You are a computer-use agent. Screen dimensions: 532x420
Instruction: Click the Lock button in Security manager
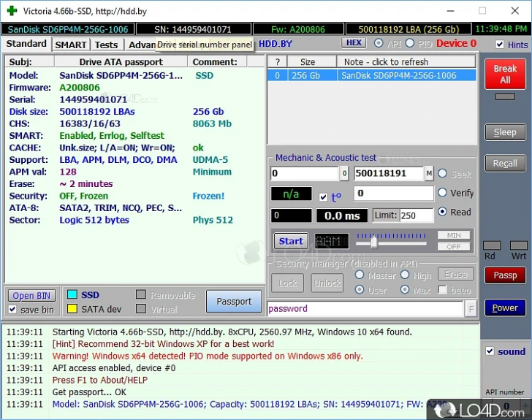[288, 283]
